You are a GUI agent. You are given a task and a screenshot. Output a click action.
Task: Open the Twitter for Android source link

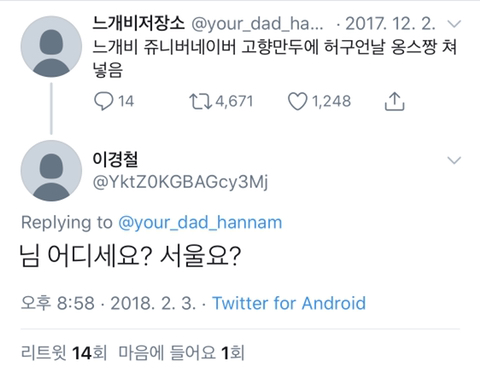289,303
